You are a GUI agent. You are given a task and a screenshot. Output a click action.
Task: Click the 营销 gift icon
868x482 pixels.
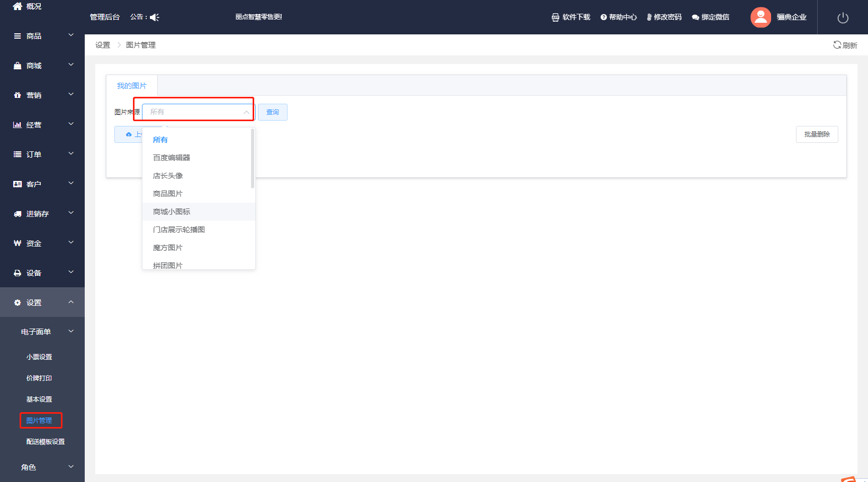(x=17, y=95)
